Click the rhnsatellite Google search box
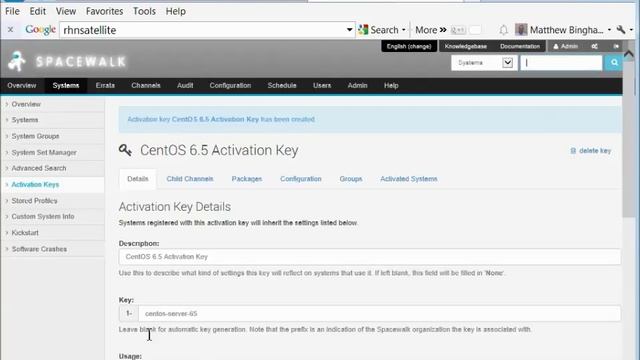The height and width of the screenshot is (360, 640). 202,30
